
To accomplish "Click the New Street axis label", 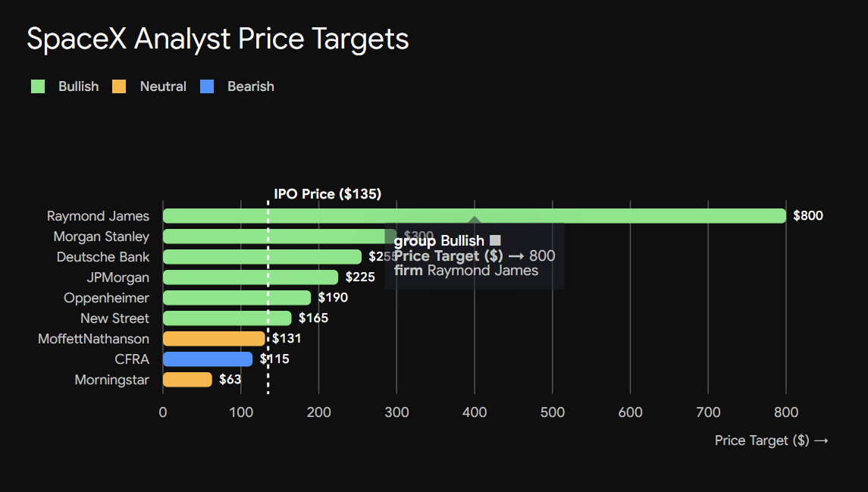I will 114,318.
